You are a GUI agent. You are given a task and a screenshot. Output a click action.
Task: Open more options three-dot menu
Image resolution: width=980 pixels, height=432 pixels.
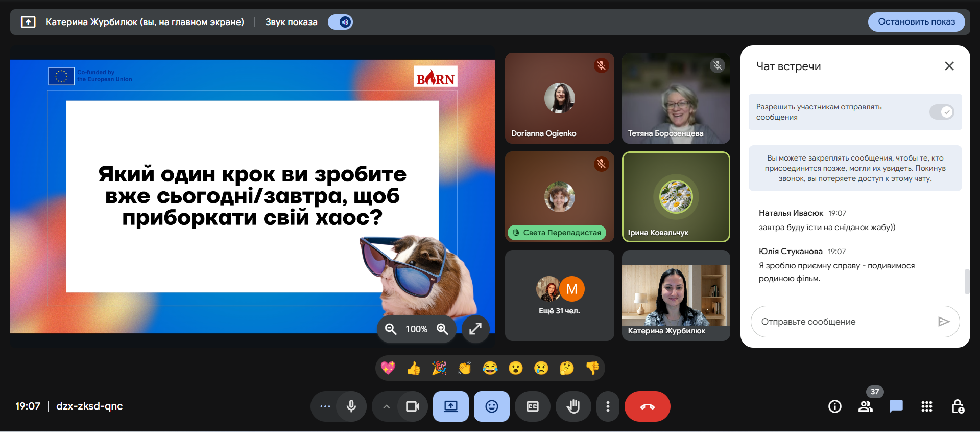tap(607, 406)
